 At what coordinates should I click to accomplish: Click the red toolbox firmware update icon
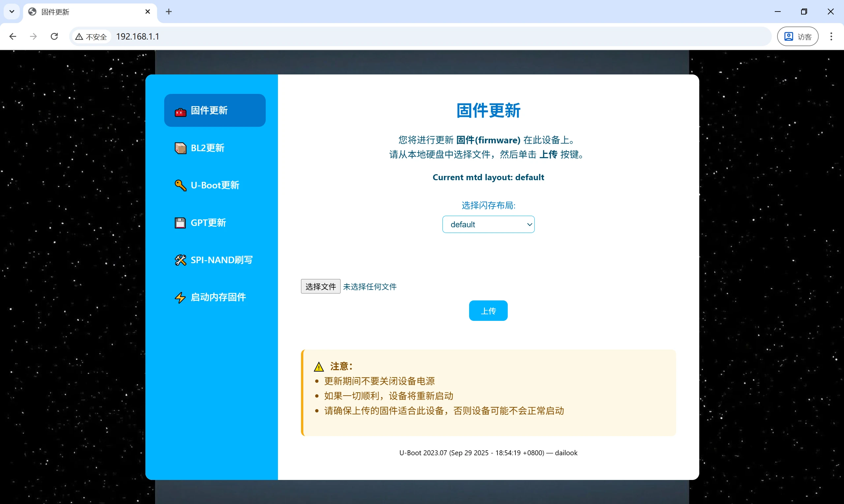coord(180,112)
